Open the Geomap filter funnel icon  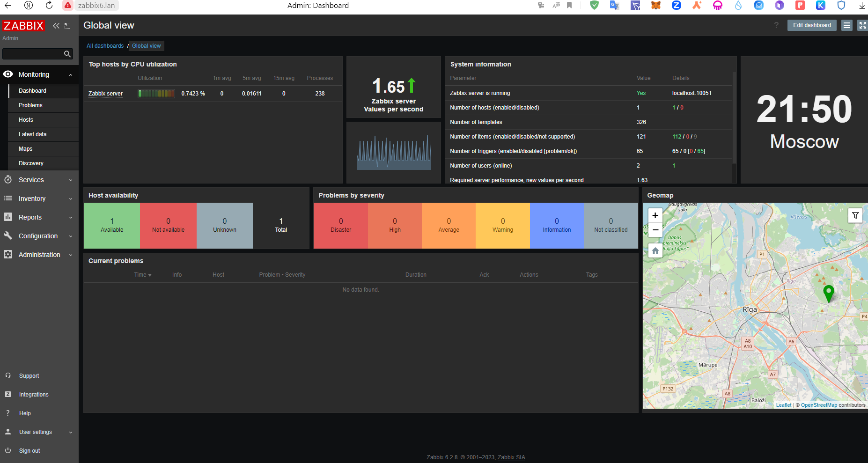[855, 215]
